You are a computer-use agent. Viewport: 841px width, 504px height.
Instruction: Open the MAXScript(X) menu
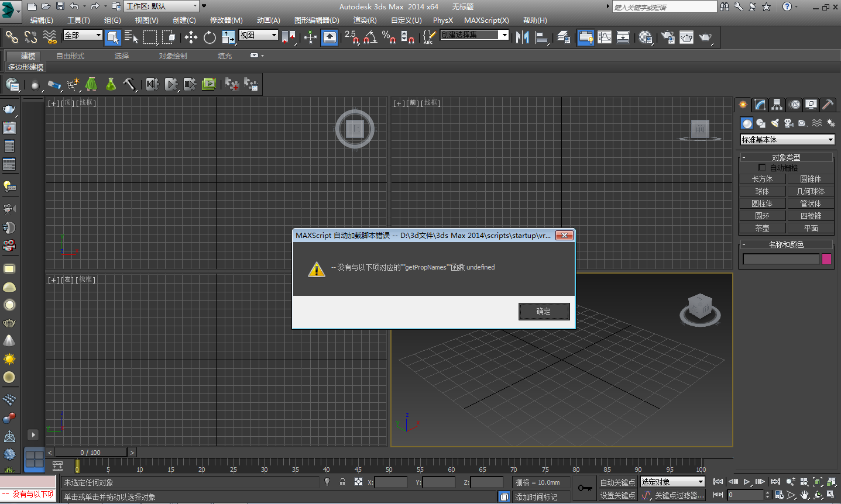pos(487,20)
